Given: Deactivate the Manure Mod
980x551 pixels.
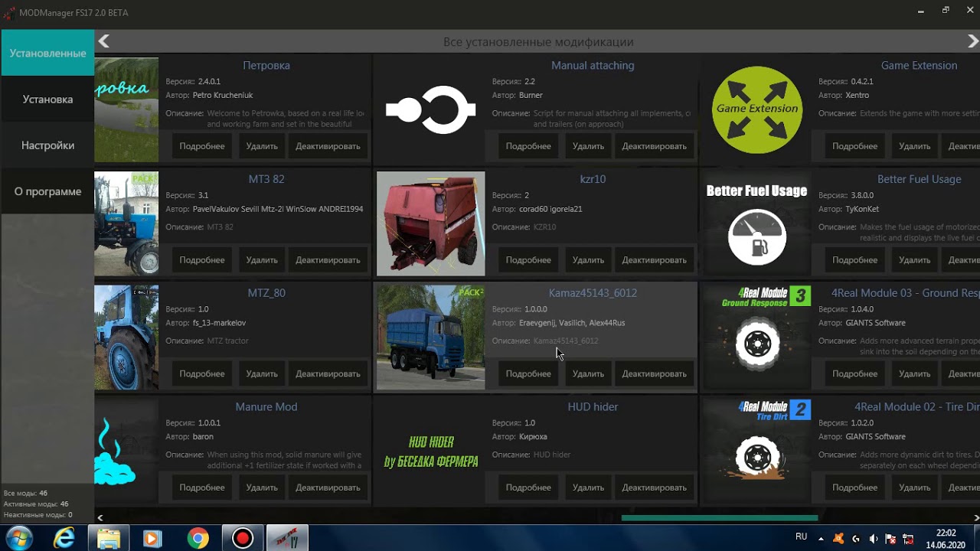Looking at the screenshot, I should click(x=328, y=487).
